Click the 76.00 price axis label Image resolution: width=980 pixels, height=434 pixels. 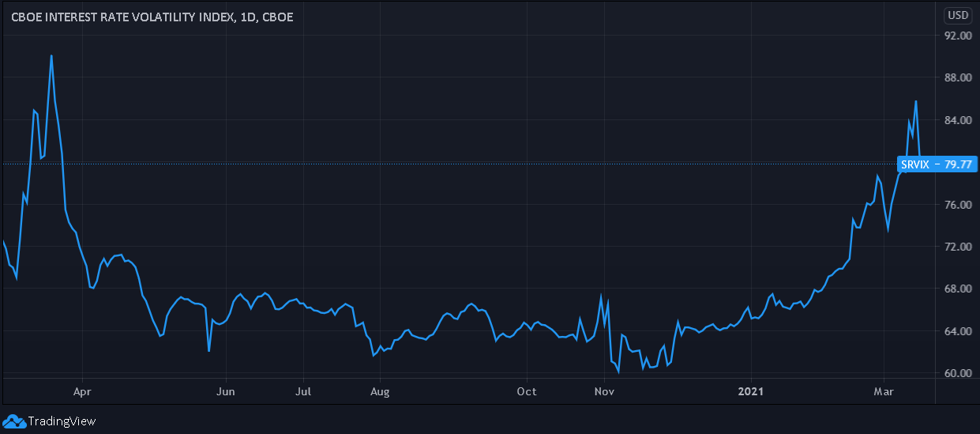coord(957,205)
